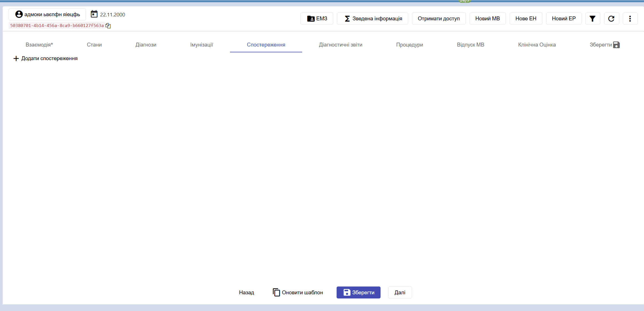Go to Імунізації tab

tap(201, 45)
